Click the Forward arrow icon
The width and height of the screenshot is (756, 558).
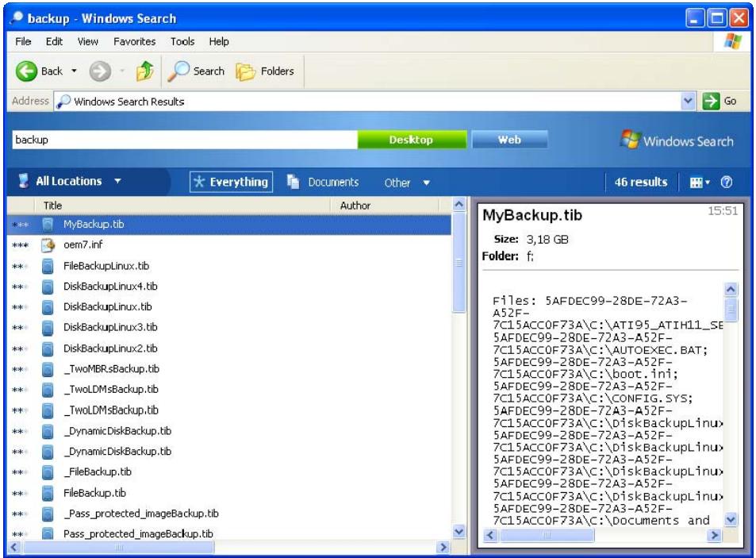[x=100, y=71]
